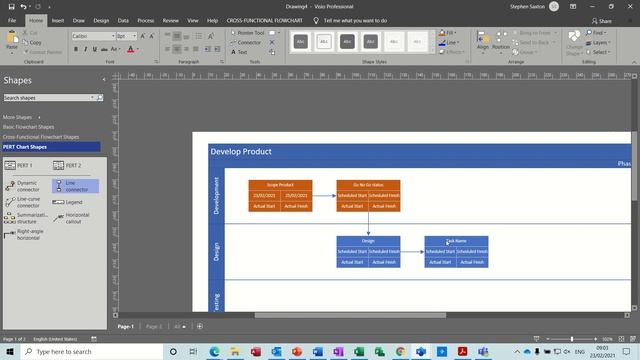Click the Undo arrow icon
This screenshot has width=640, height=360.
point(24,7)
